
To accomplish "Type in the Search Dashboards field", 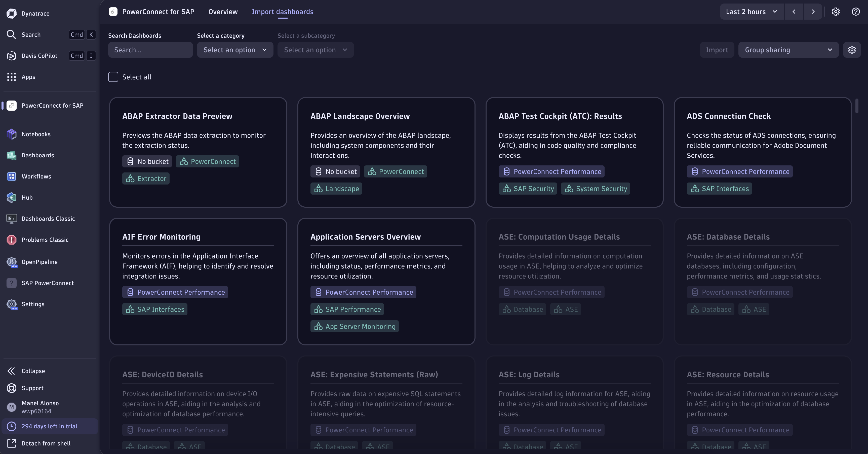I will (150, 50).
